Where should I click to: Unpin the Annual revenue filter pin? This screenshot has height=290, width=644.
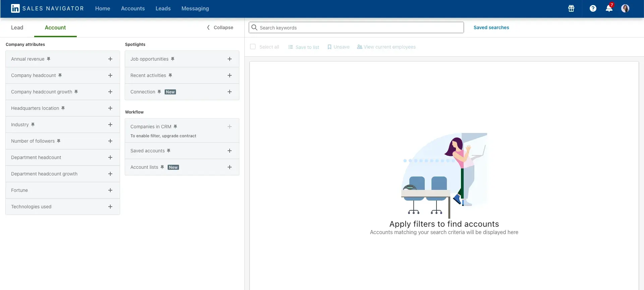click(x=49, y=59)
